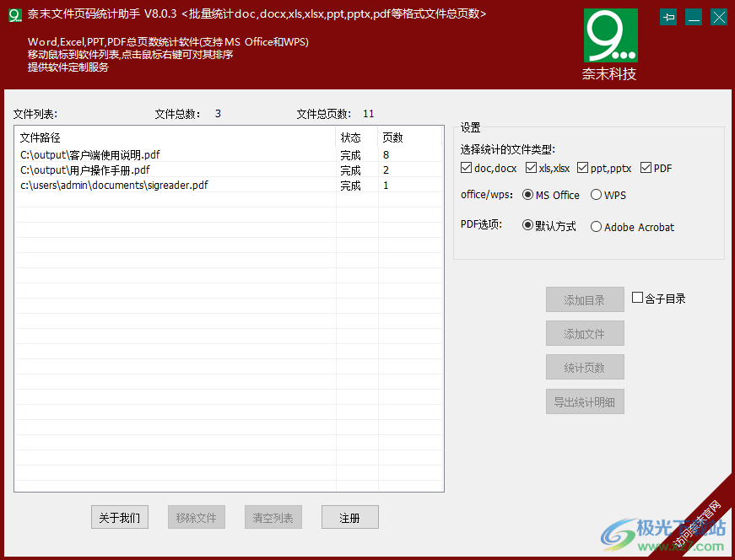Click the 清空列表 button
This screenshot has width=735, height=560.
pyautogui.click(x=273, y=517)
